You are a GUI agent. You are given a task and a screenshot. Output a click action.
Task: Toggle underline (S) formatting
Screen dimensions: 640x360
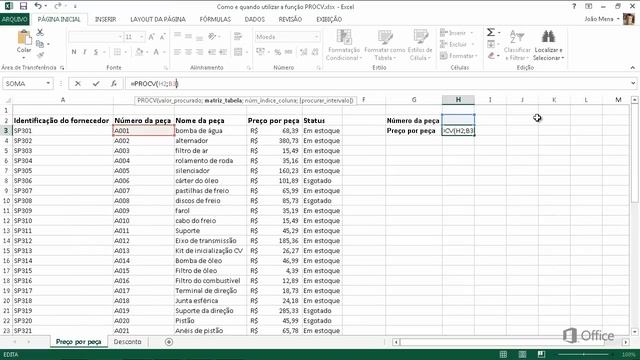[x=96, y=52]
